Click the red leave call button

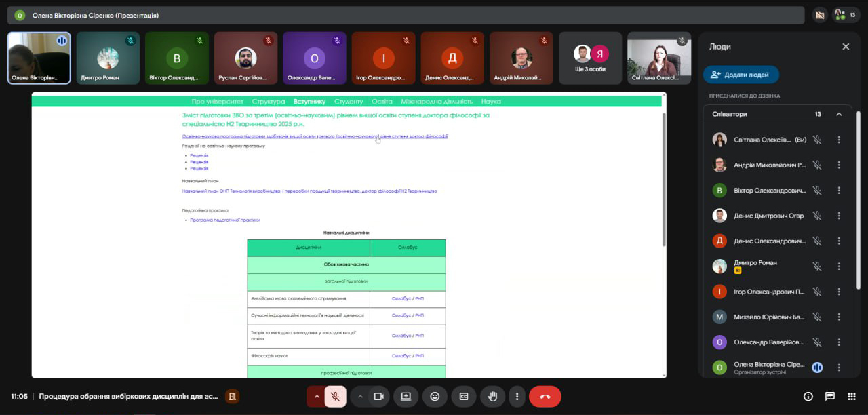(x=545, y=396)
